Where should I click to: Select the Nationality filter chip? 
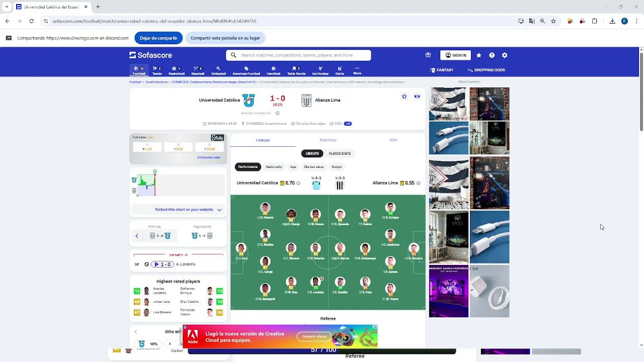pos(274,167)
